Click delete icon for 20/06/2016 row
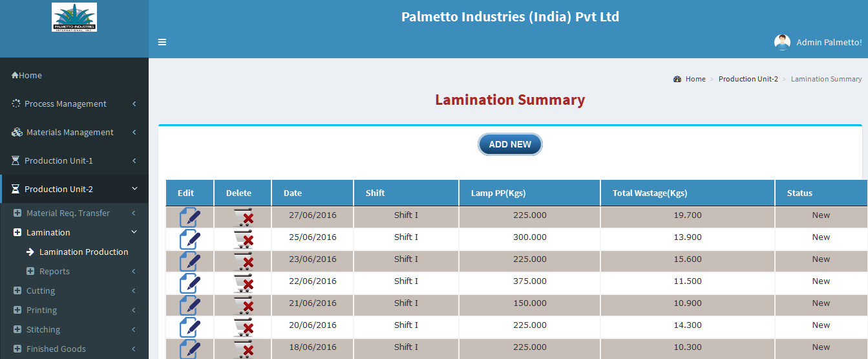868x359 pixels. 243,327
